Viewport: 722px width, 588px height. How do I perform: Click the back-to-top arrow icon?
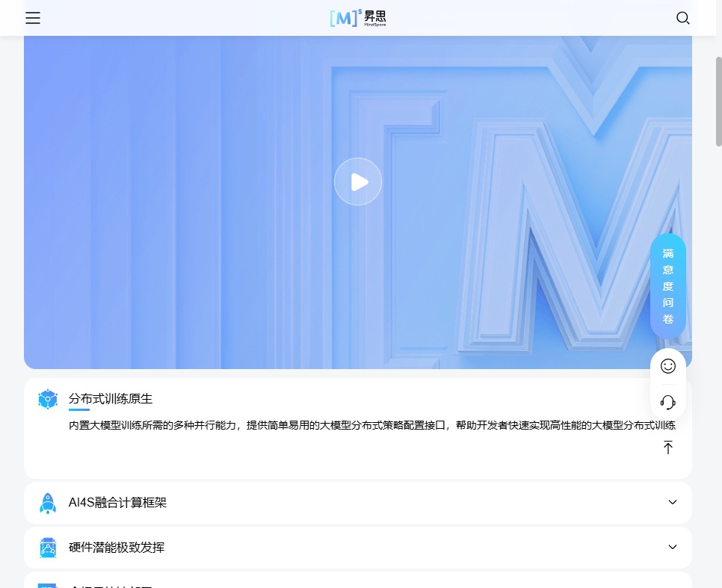click(667, 447)
